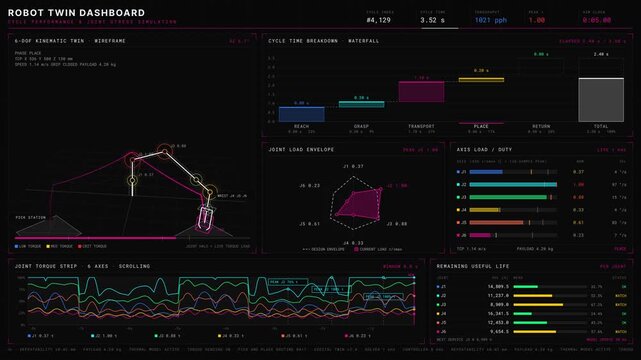The image size is (641, 360).
Task: Select the grey TOTAL waterfall bar
Action: (x=601, y=100)
